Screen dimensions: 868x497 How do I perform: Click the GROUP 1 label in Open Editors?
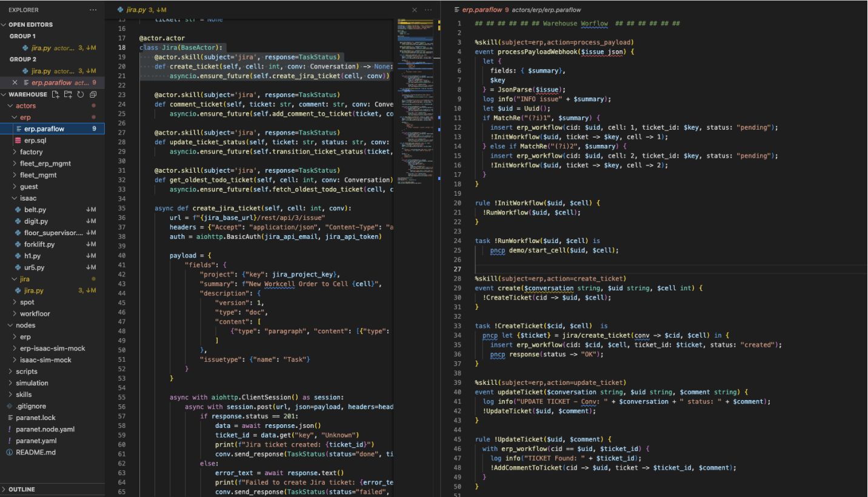pos(22,36)
